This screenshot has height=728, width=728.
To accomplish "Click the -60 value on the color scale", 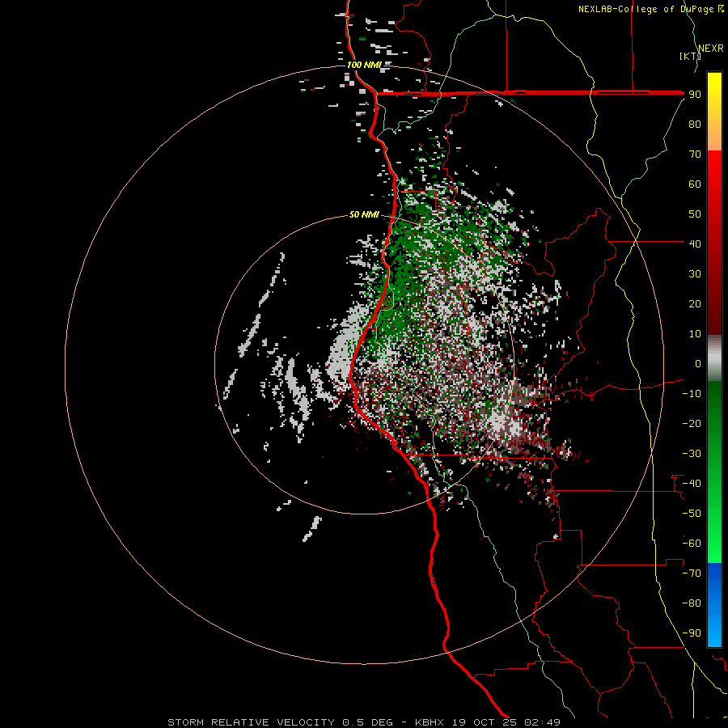I will (692, 544).
